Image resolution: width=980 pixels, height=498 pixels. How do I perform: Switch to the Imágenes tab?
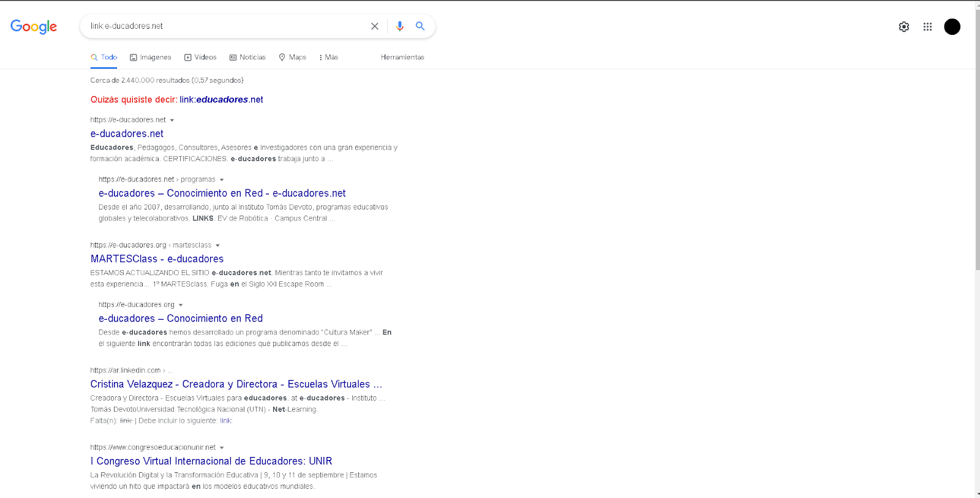[x=151, y=58]
